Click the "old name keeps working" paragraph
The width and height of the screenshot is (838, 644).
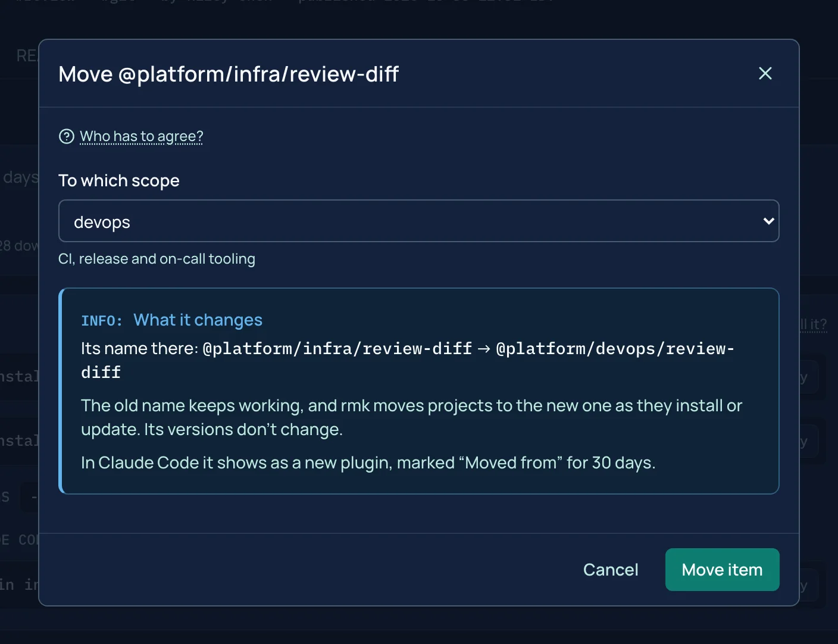click(x=411, y=417)
